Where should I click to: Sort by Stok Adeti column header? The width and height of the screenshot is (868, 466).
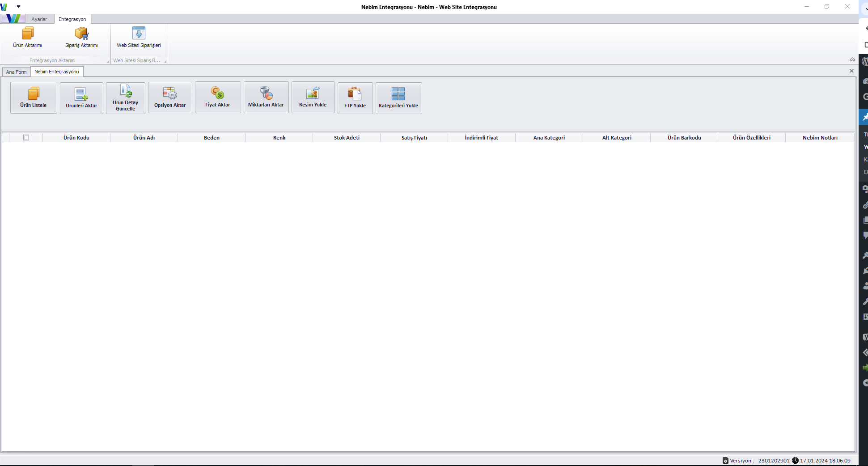pos(347,138)
